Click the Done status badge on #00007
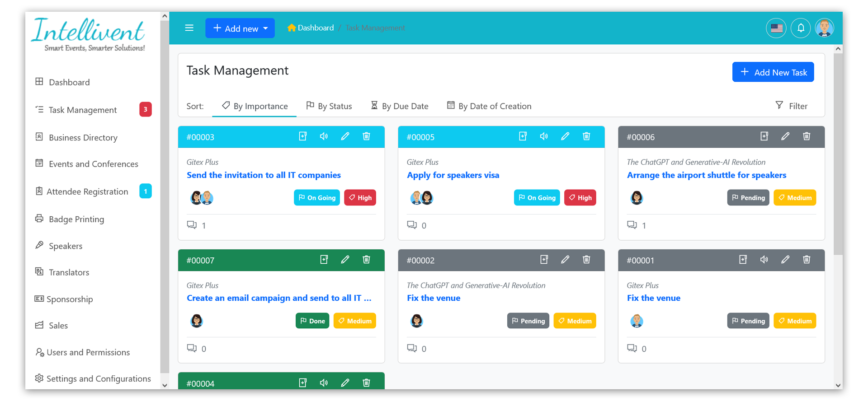The image size is (868, 401). pyautogui.click(x=312, y=321)
